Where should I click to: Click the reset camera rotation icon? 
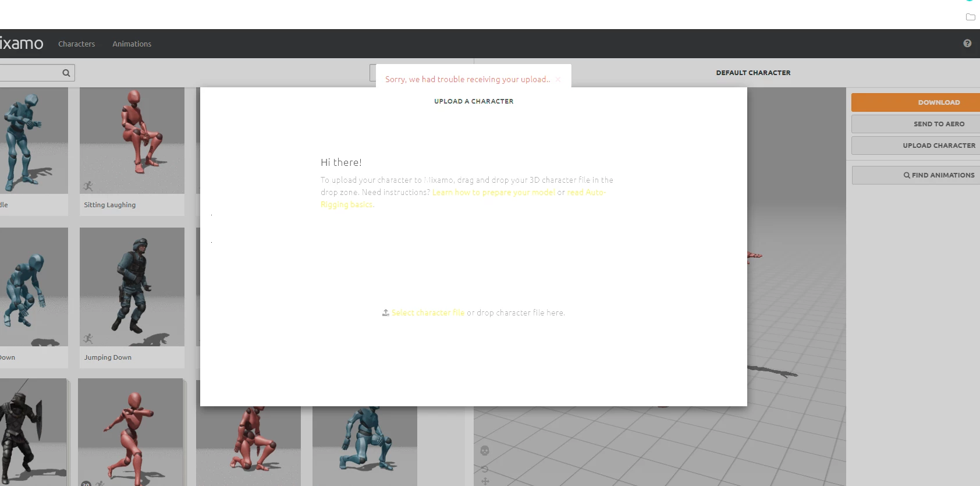pos(485,469)
